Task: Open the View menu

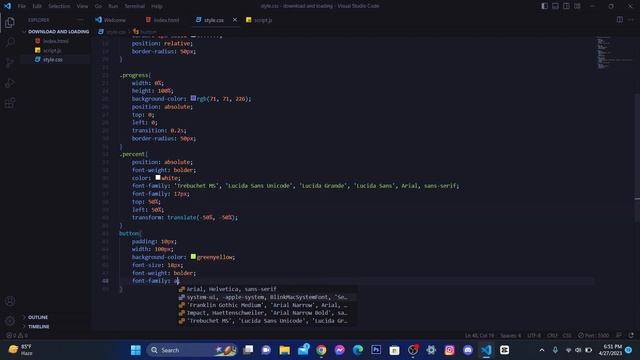Action: [x=82, y=6]
